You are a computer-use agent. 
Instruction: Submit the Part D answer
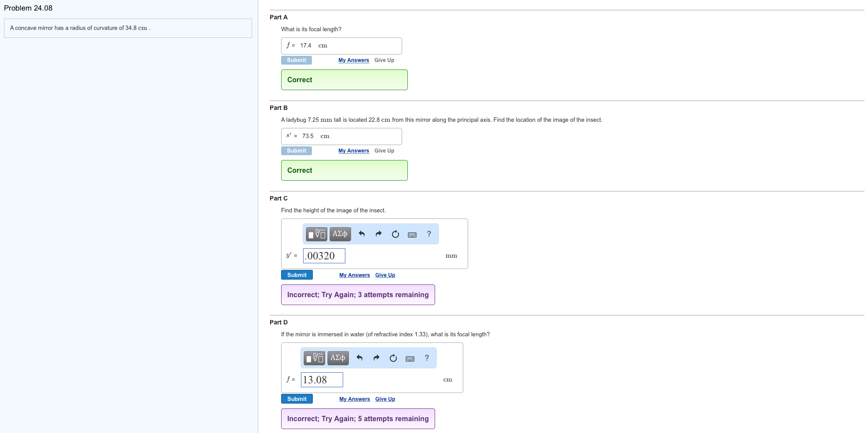[x=297, y=399]
